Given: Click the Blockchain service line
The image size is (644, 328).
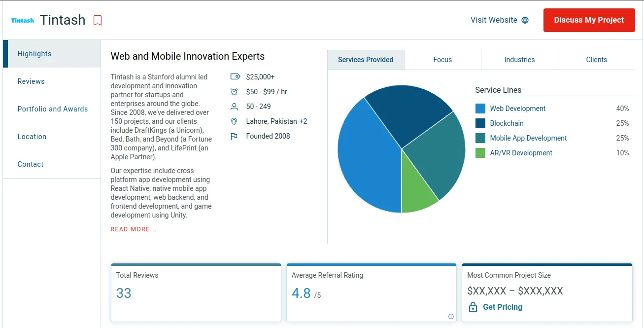Looking at the screenshot, I should tap(507, 123).
